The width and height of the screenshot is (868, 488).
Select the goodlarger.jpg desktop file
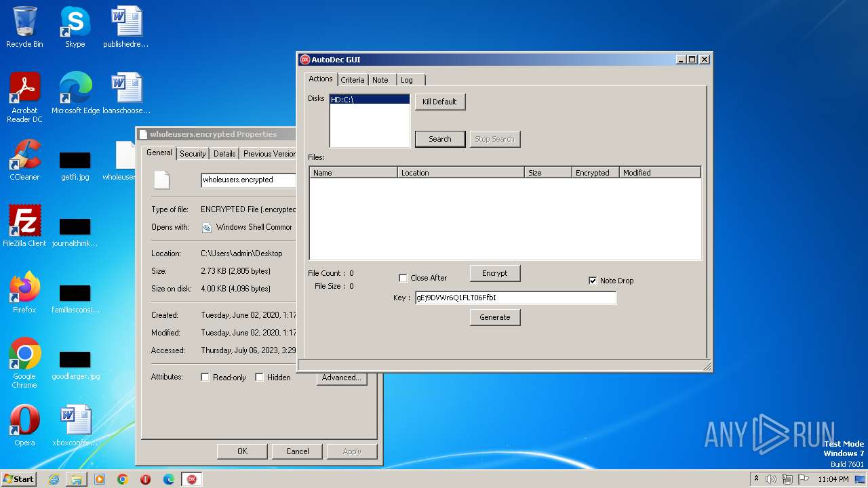75,365
